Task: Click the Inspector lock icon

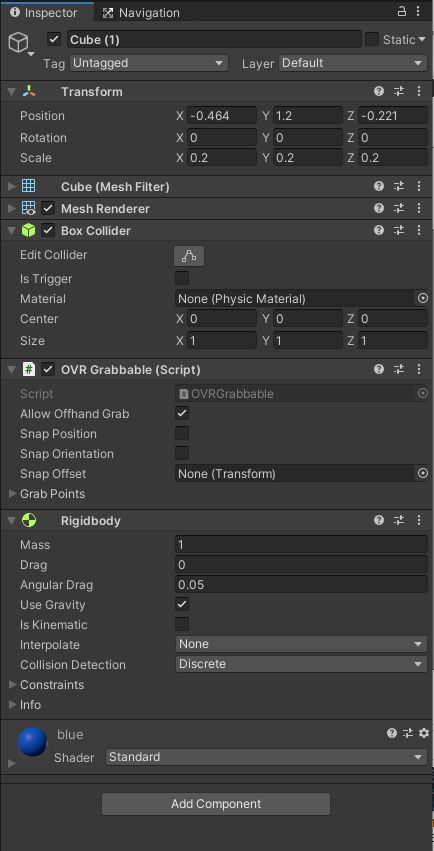Action: (402, 11)
